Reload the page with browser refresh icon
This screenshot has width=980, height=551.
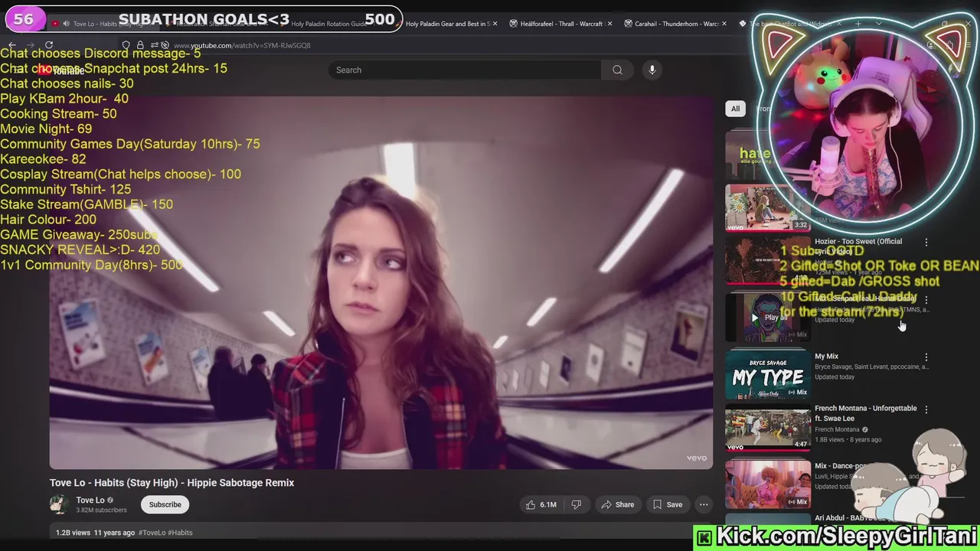coord(49,45)
